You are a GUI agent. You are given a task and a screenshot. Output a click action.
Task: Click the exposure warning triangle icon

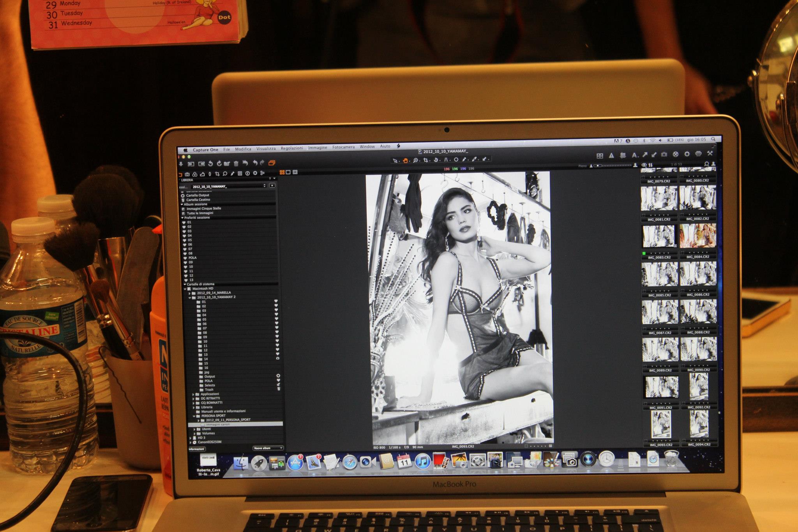(611, 155)
